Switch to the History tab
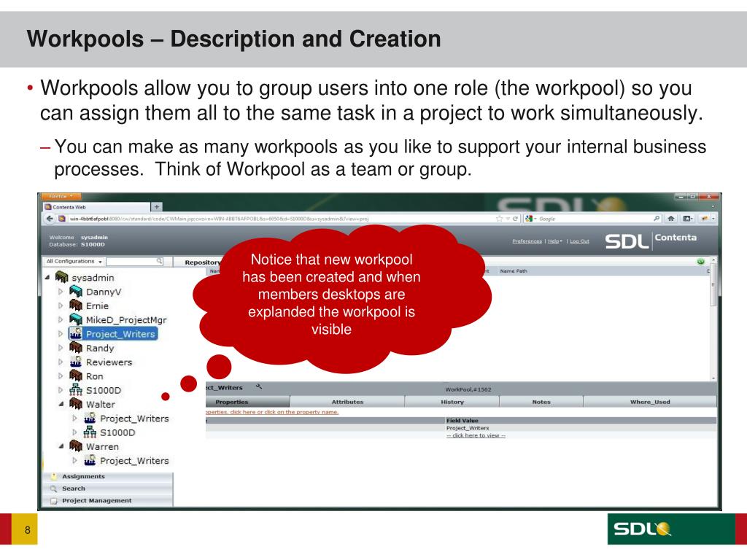The width and height of the screenshot is (747, 560). pos(452,402)
